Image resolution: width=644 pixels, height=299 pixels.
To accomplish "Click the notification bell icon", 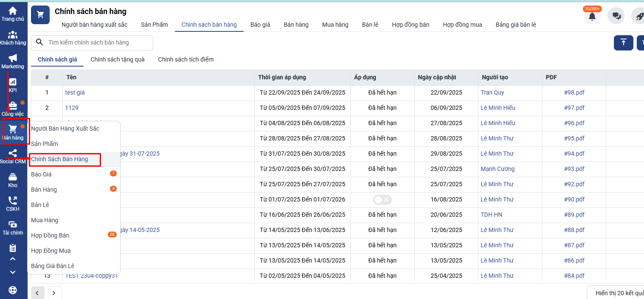I will click(592, 17).
